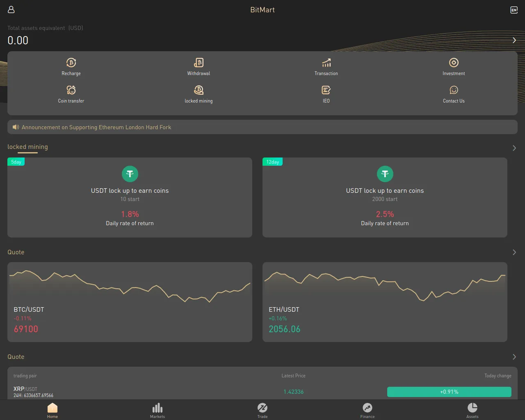Click the '2000 start' minimum text
This screenshot has height=420, width=525.
(385, 199)
